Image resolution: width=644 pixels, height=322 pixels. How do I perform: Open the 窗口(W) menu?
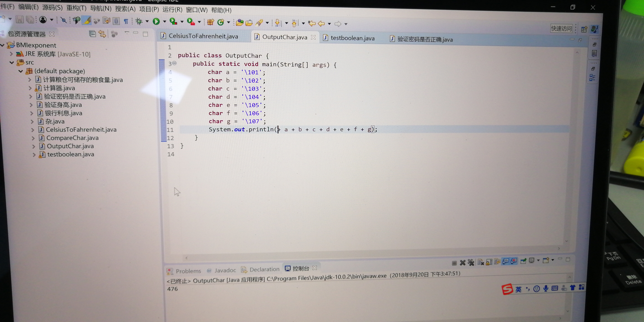tap(197, 10)
